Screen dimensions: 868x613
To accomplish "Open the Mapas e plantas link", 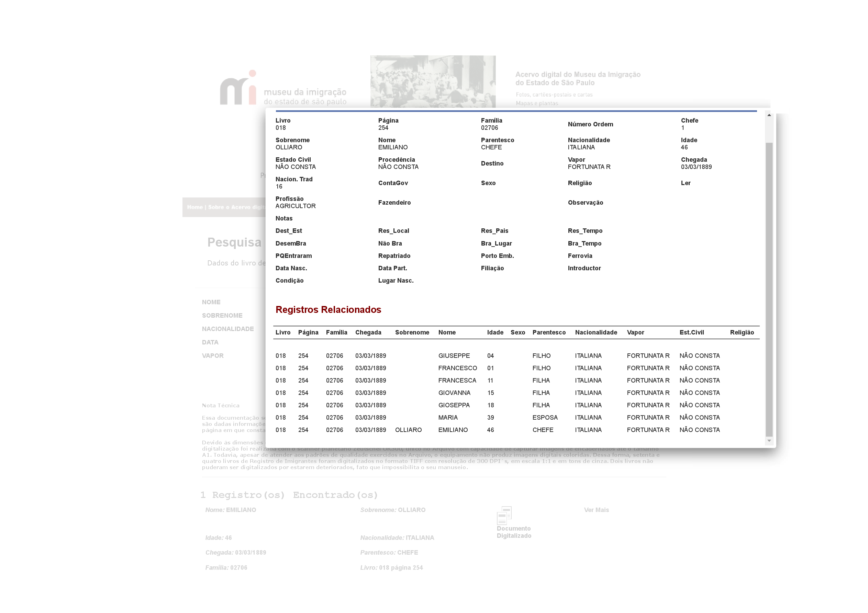I will pyautogui.click(x=536, y=103).
